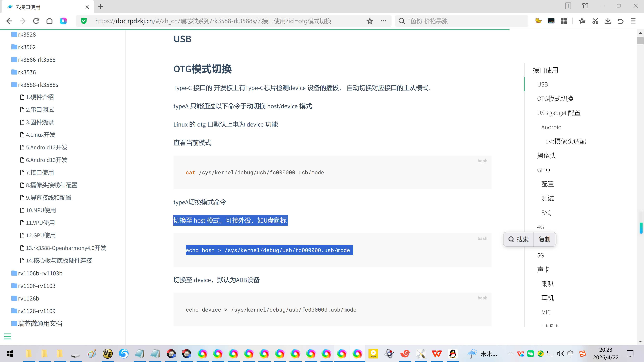The image size is (644, 362).
Task: Expand the rk3576 folder
Action: click(27, 72)
